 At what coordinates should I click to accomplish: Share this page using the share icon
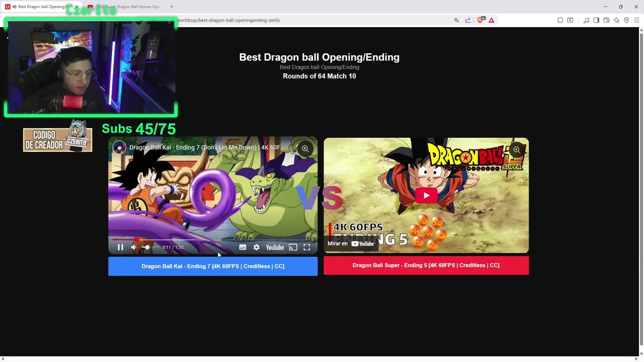click(468, 20)
